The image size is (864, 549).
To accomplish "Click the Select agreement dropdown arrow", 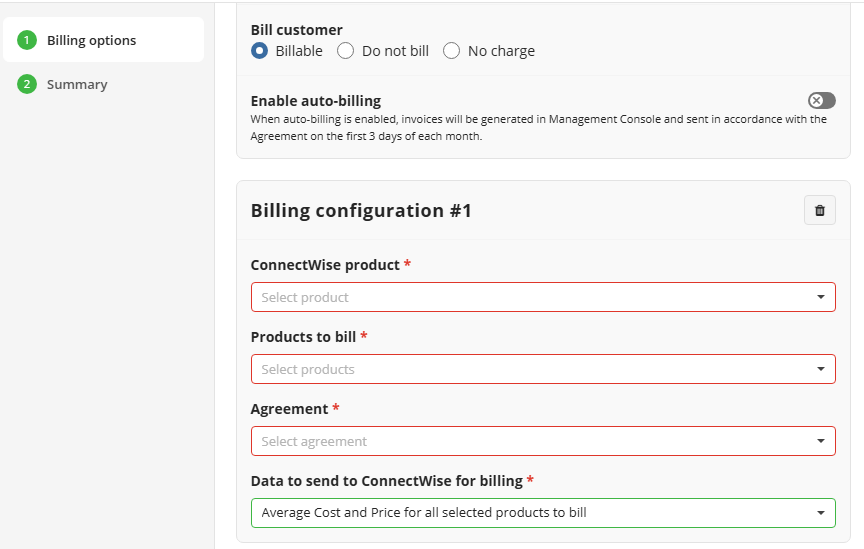I will coord(820,441).
